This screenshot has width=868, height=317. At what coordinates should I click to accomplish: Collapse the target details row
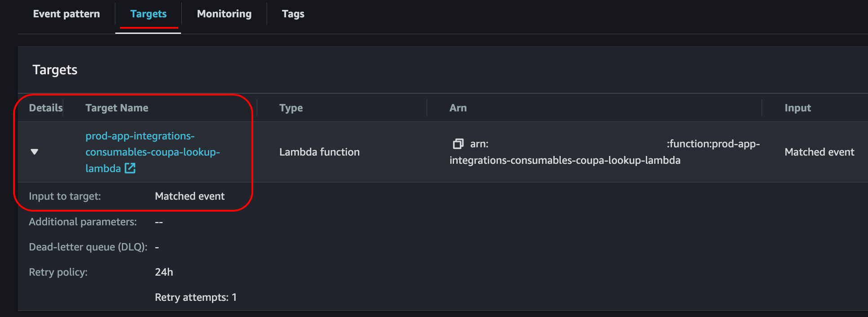(35, 152)
